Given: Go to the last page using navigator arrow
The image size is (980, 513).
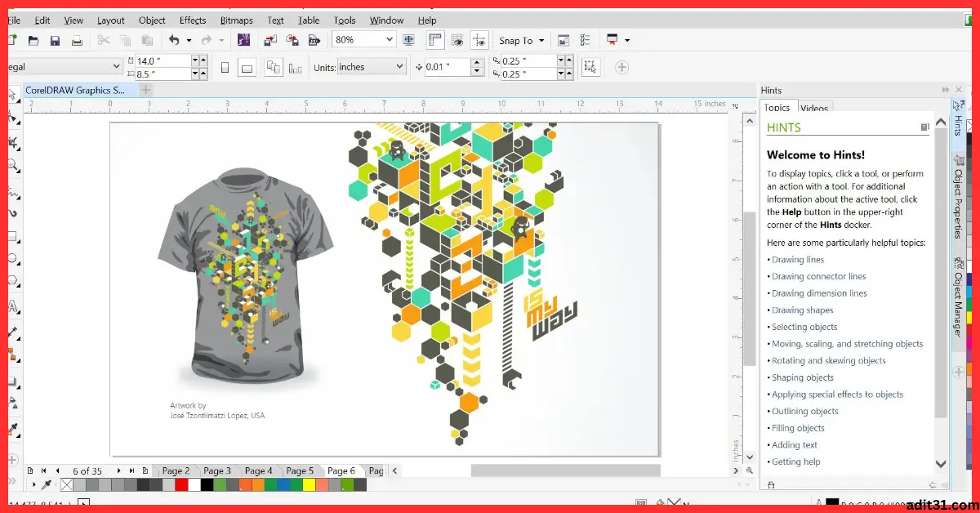Looking at the screenshot, I should (131, 471).
